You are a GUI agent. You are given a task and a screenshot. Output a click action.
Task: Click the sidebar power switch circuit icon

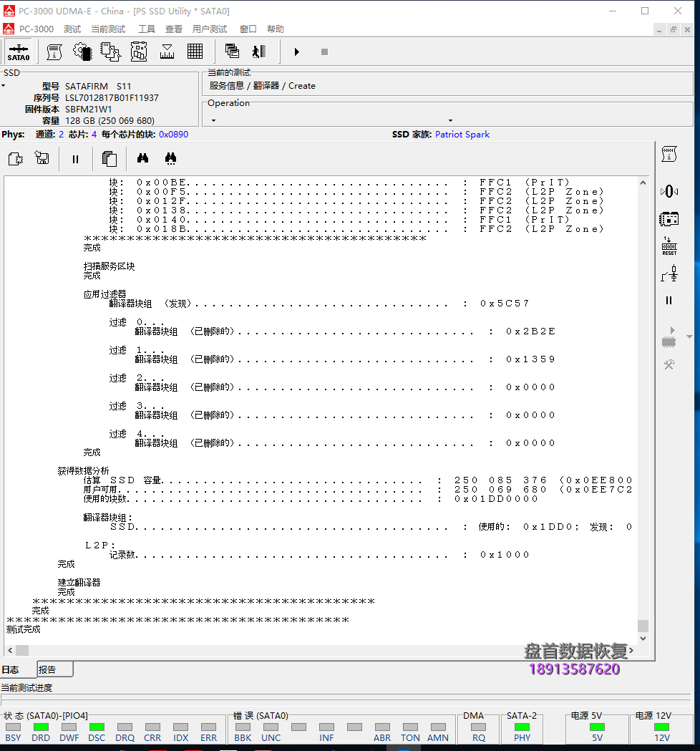pos(669,273)
